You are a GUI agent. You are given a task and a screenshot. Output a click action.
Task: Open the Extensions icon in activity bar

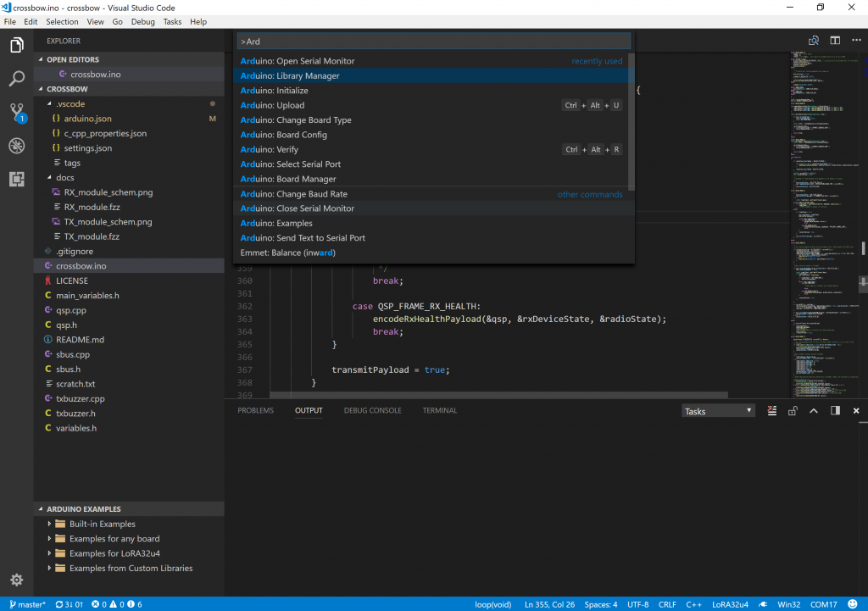17,179
